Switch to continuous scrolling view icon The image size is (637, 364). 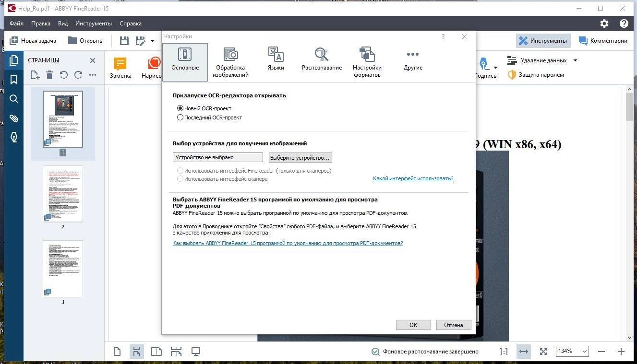coord(137,352)
